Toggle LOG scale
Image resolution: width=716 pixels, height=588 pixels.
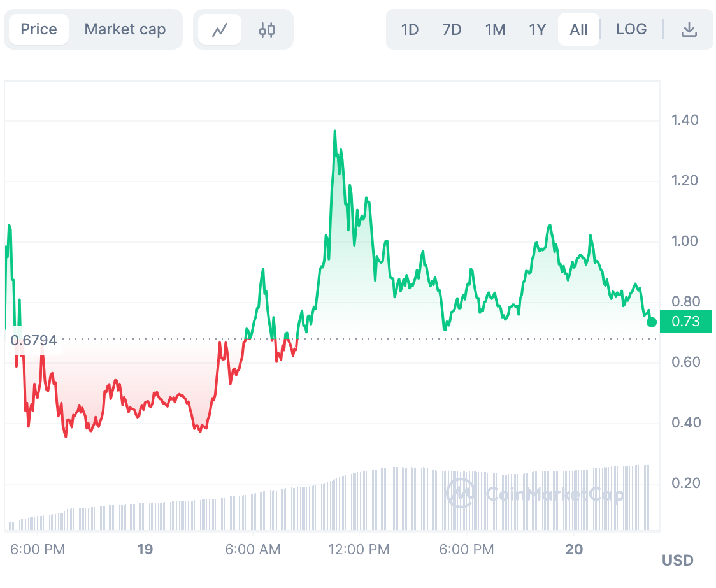pos(631,29)
